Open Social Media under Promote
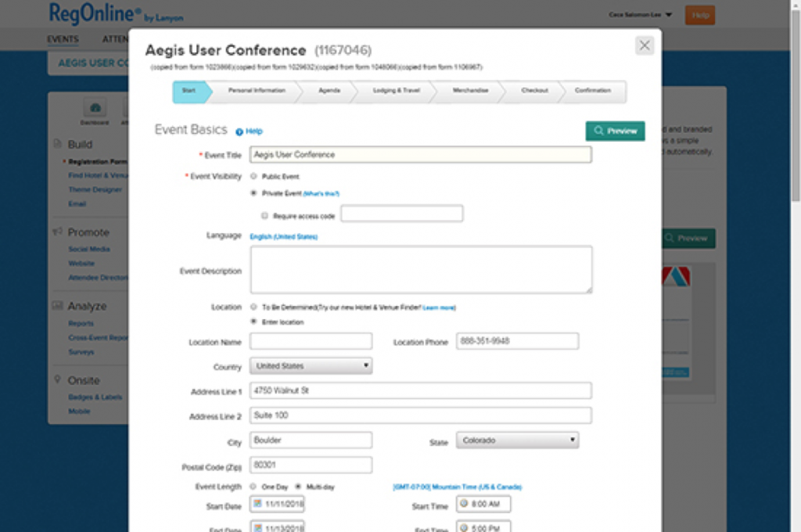Viewport: 801px width, 532px height. coord(89,250)
